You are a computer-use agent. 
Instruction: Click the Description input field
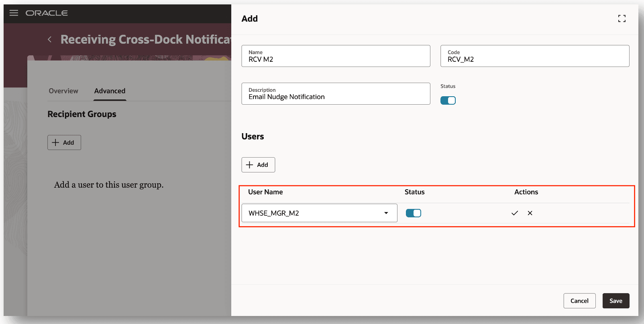point(336,93)
